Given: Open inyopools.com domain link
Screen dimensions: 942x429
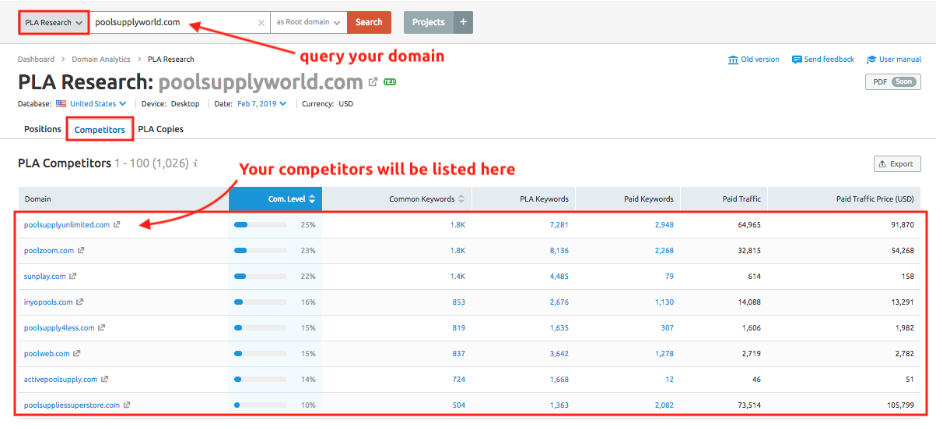Looking at the screenshot, I should 48,302.
